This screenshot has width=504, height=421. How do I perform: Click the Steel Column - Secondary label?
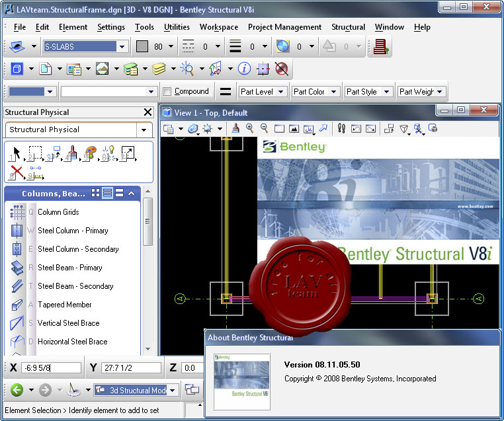(x=78, y=249)
